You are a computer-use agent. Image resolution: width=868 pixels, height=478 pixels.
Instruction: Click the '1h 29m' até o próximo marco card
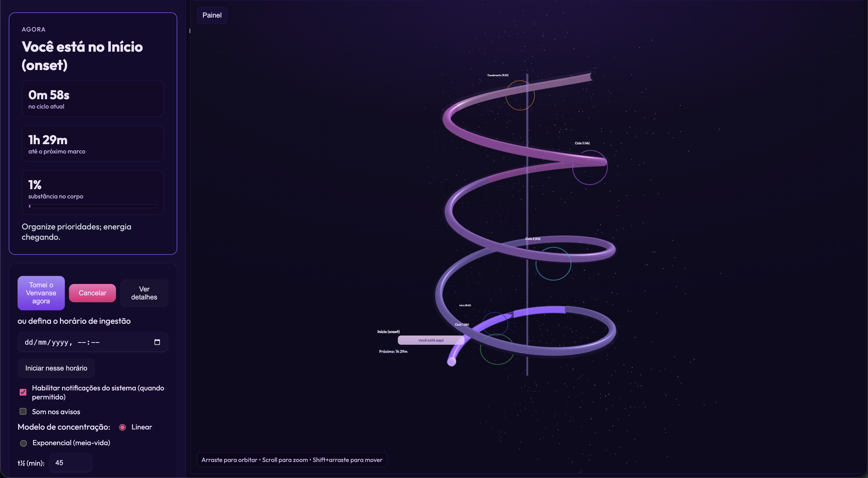click(93, 144)
